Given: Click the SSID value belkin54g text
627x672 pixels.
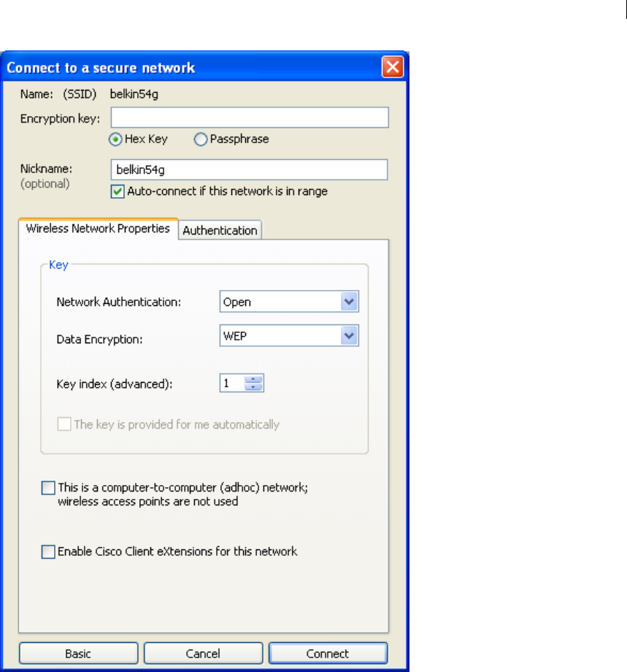Looking at the screenshot, I should (134, 94).
